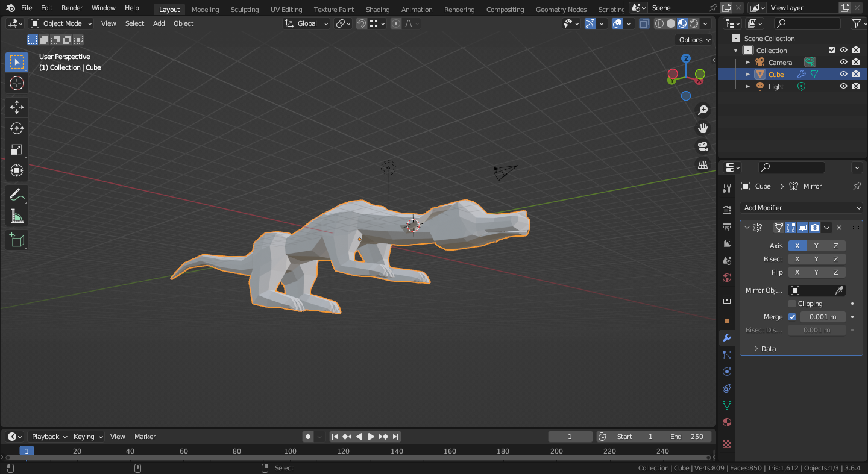Enable the Clipping checkbox
This screenshot has width=868, height=474.
pos(792,304)
